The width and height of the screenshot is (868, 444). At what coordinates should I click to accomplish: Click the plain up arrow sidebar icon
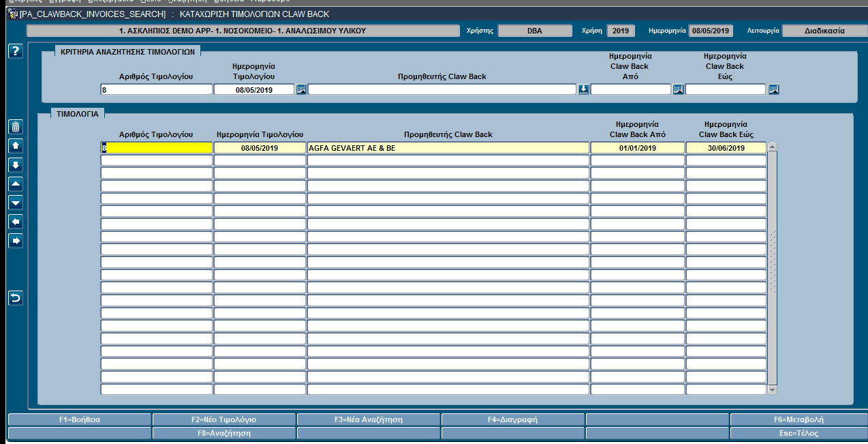tap(16, 146)
